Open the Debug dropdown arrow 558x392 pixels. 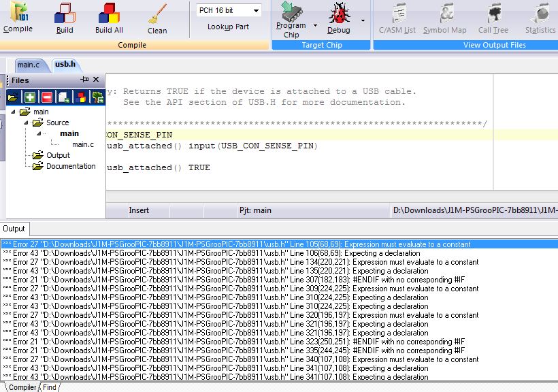click(x=363, y=21)
